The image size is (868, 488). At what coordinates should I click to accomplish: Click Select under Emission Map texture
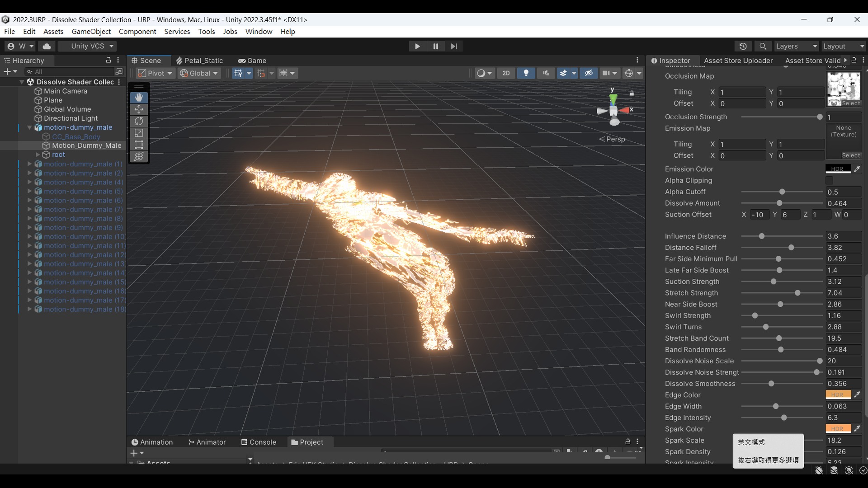tap(851, 155)
